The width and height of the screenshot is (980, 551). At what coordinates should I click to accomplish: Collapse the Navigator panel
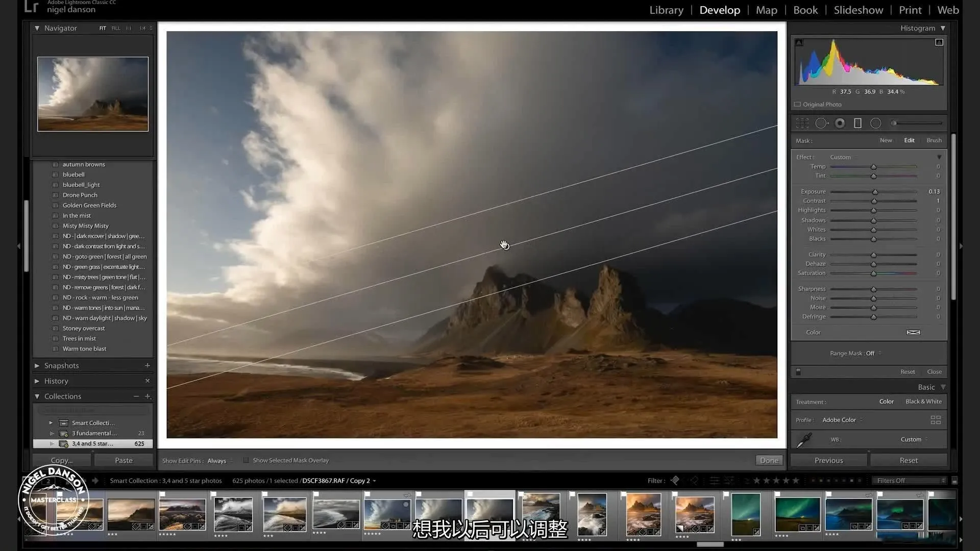pos(37,28)
